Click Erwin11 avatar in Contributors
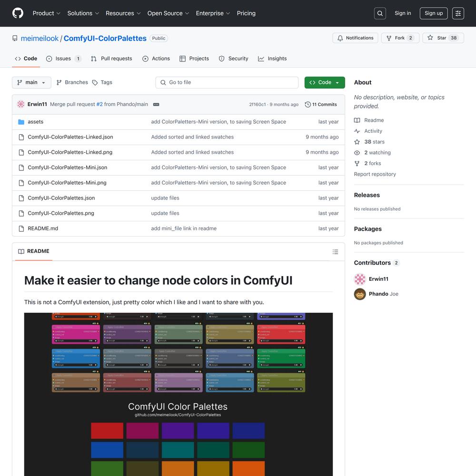 coord(360,279)
